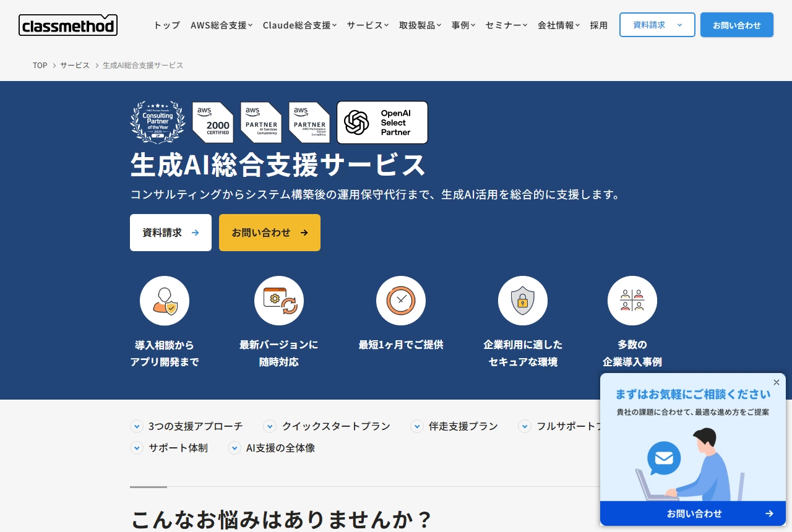792x532 pixels.
Task: Click the AWS Marketplace Skilled Consulting badge
Action: [x=309, y=122]
